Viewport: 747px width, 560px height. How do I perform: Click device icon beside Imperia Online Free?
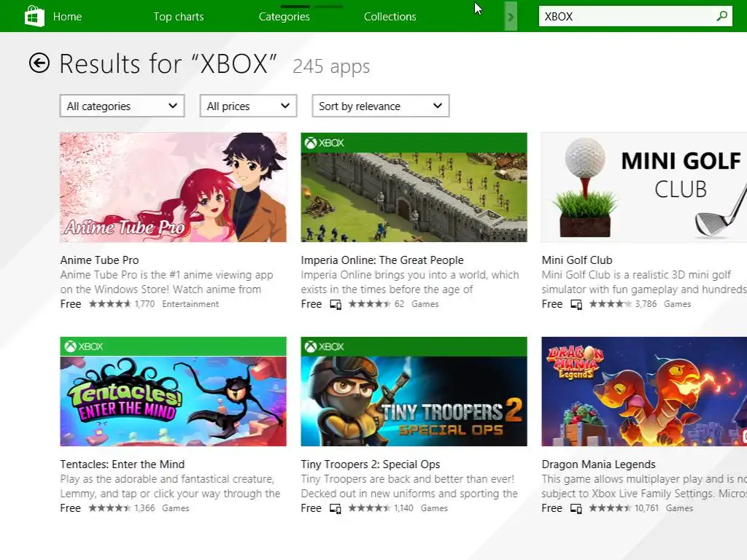coord(336,304)
